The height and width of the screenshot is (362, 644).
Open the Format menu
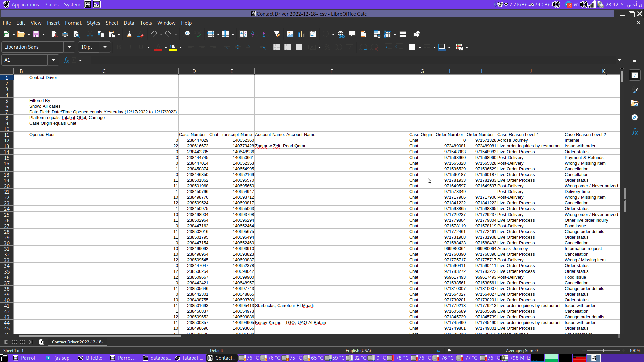73,23
